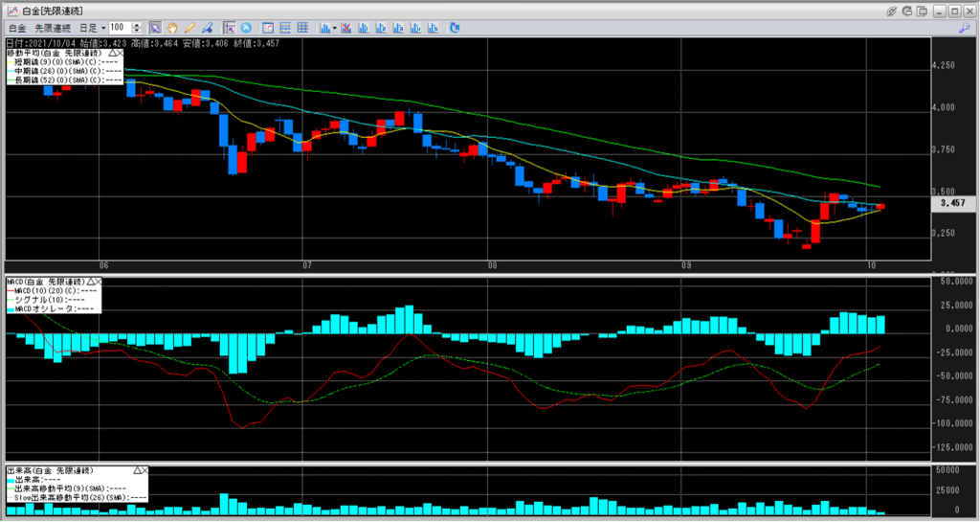Collapse the 出来高 legend with triangle
The width and height of the screenshot is (980, 522).
point(139,470)
